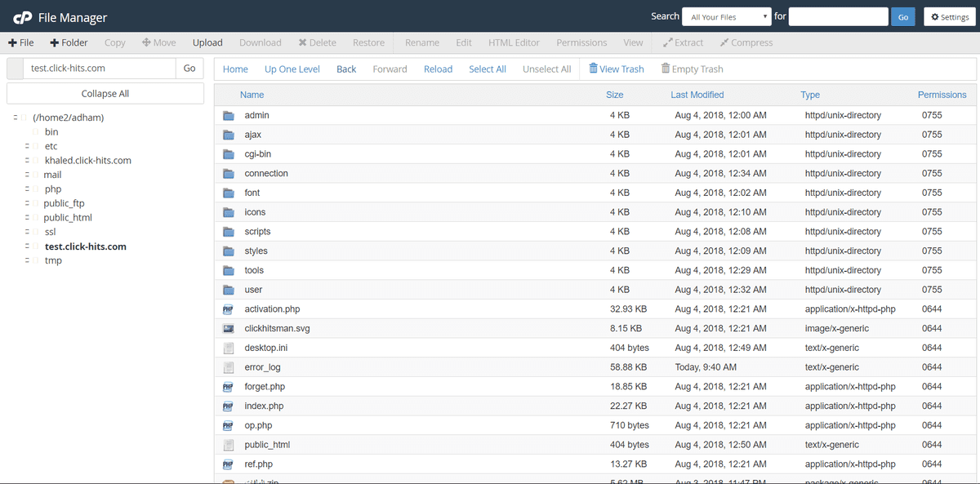The image size is (980, 484).
Task: Click the Delete toolbar item
Action: pyautogui.click(x=318, y=42)
